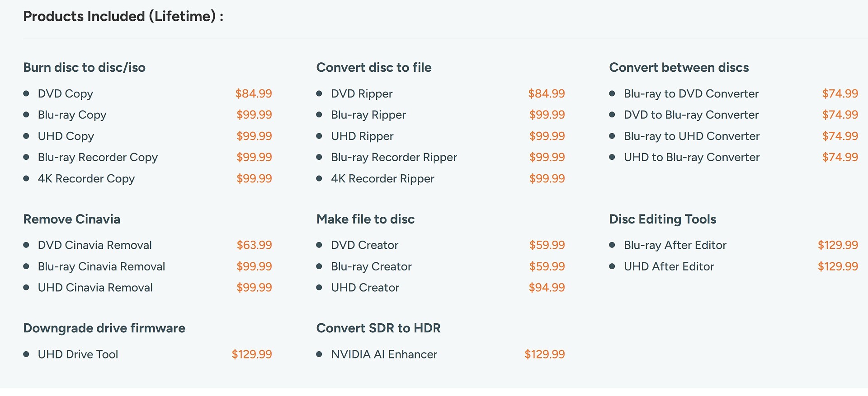
Task: Click the 4K Recorder Copy item
Action: coord(86,178)
